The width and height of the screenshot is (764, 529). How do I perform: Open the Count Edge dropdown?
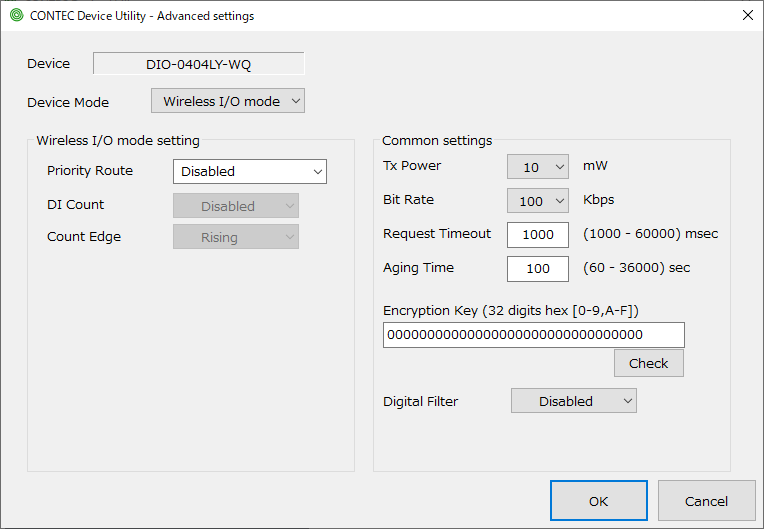click(236, 237)
